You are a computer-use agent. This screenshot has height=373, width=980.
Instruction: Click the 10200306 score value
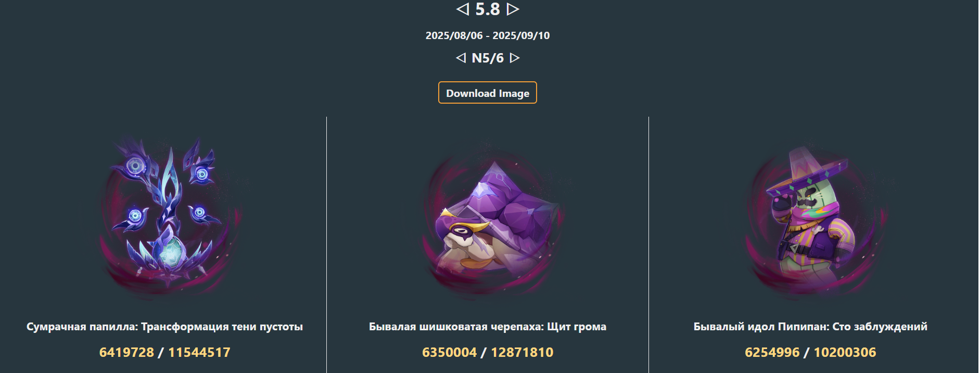point(845,352)
